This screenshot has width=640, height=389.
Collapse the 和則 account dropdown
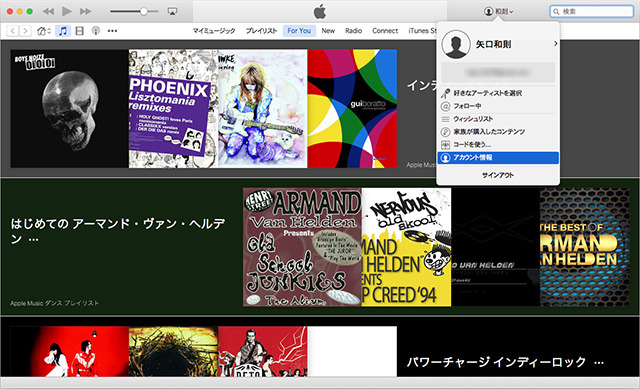(499, 11)
